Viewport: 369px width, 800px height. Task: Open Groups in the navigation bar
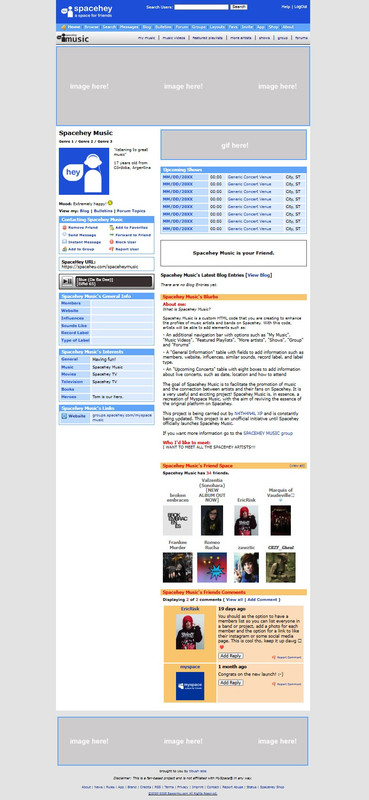(199, 27)
